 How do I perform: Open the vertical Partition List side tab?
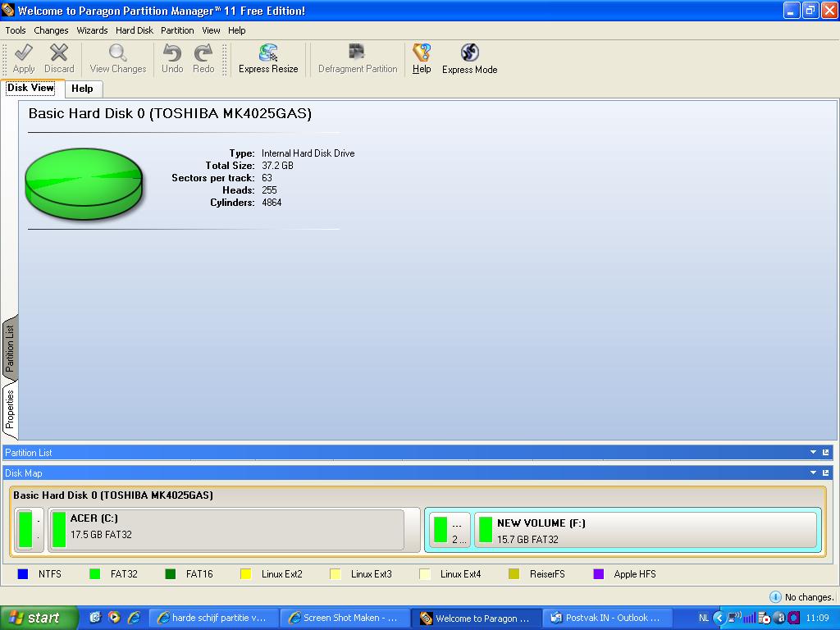[x=10, y=348]
